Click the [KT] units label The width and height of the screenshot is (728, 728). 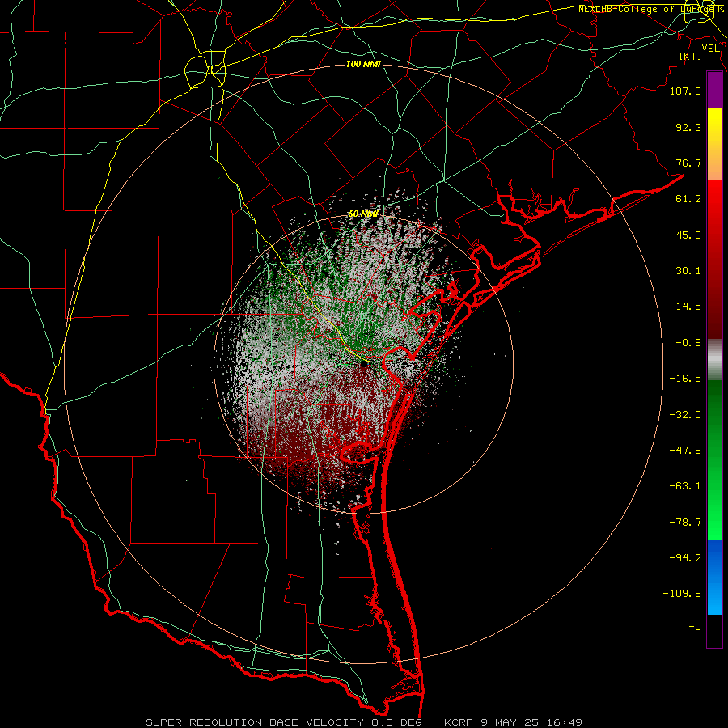coord(691,56)
